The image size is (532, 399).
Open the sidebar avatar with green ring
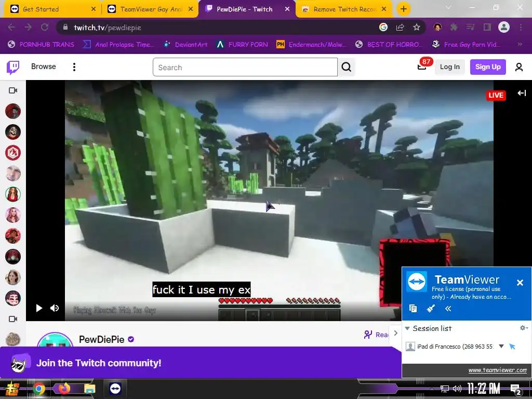pyautogui.click(x=13, y=194)
